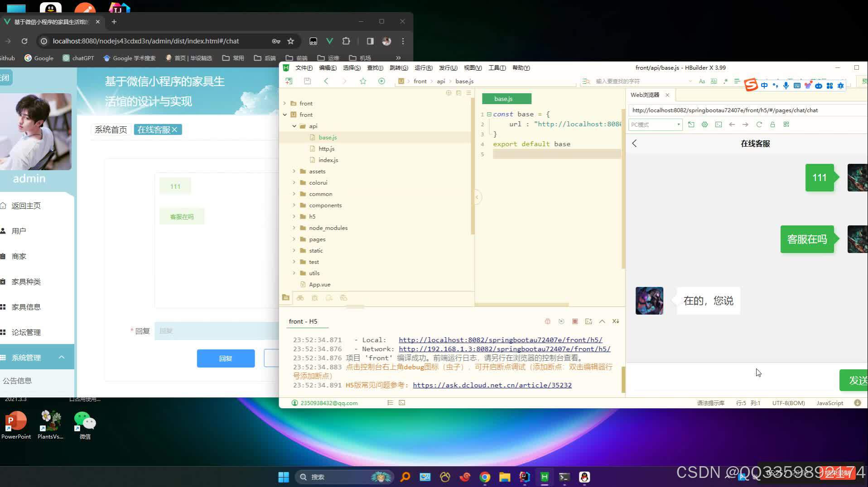The image size is (868, 487).
Task: Click the green 发送 button in chat
Action: coord(854,380)
